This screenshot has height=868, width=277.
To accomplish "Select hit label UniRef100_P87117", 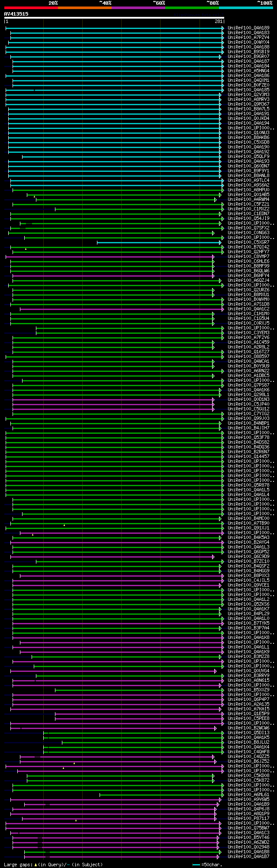I will point(248,819).
